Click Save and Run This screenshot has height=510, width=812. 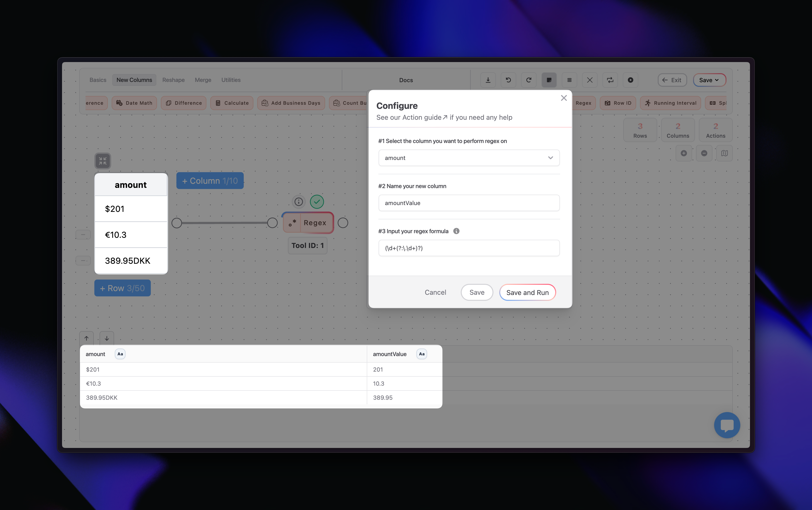527,292
